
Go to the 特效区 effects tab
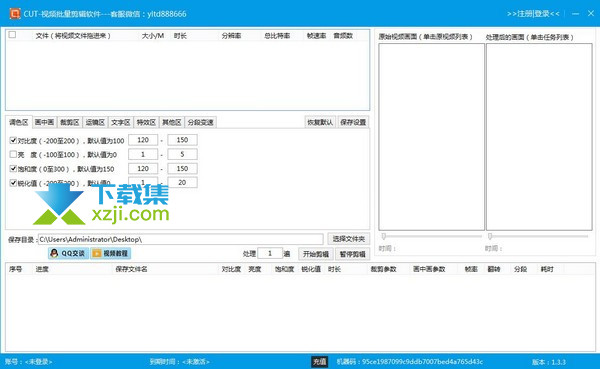click(x=146, y=122)
